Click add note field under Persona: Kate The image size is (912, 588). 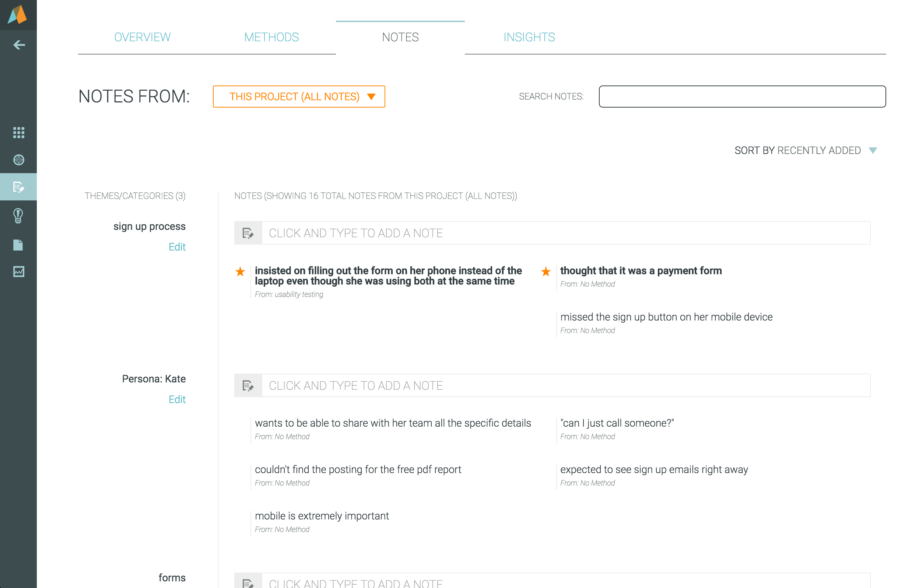click(x=565, y=385)
